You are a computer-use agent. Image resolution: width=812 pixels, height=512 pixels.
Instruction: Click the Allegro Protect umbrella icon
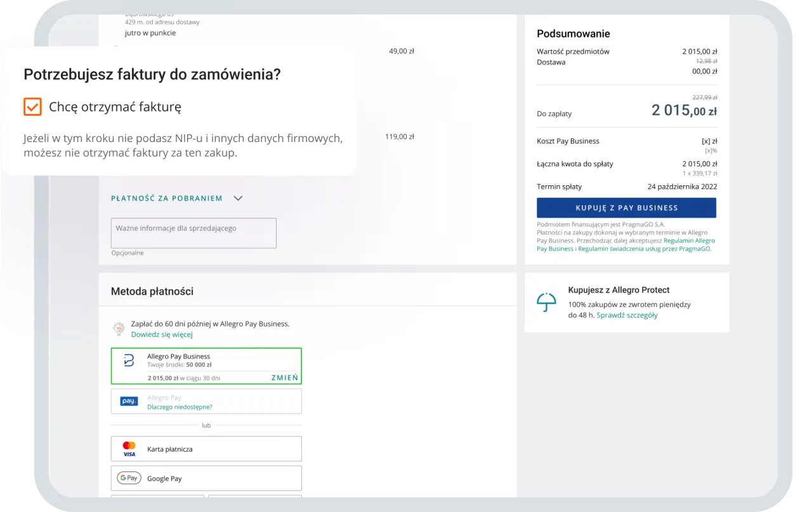click(x=546, y=302)
